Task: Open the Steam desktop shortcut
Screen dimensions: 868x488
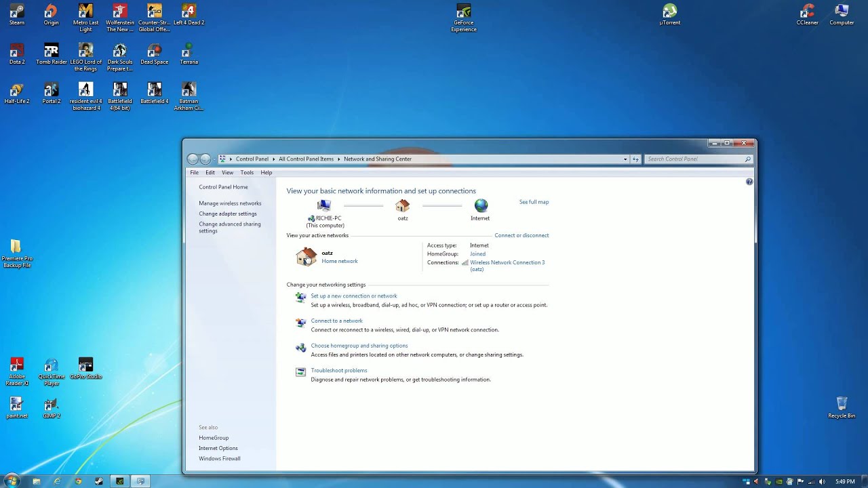Action: [x=17, y=15]
